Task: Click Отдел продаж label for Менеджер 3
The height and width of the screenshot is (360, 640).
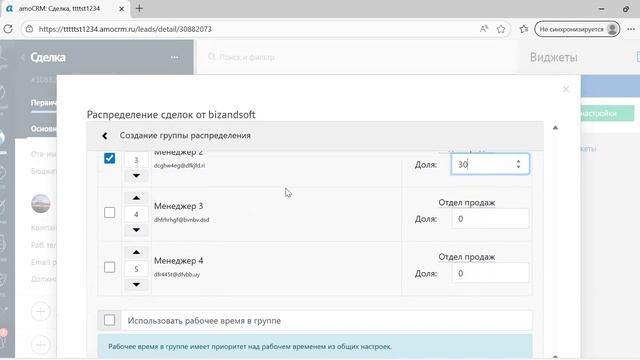Action: click(x=467, y=202)
